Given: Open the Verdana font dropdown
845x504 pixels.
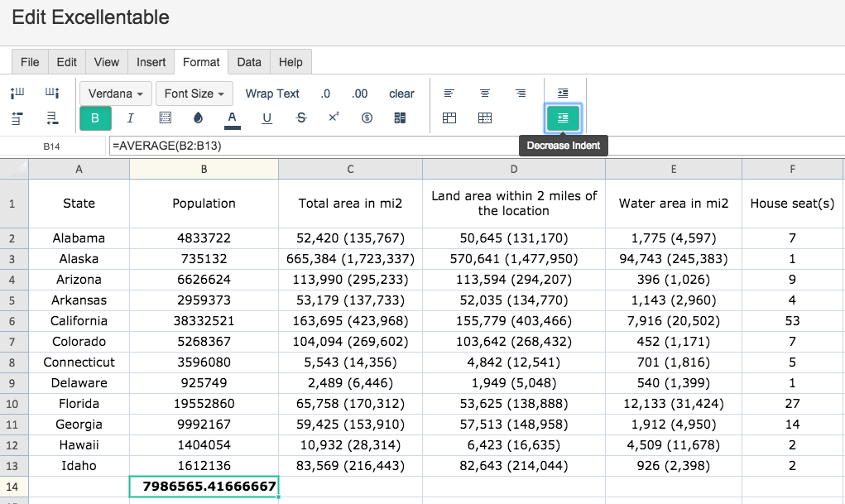Looking at the screenshot, I should [x=115, y=94].
